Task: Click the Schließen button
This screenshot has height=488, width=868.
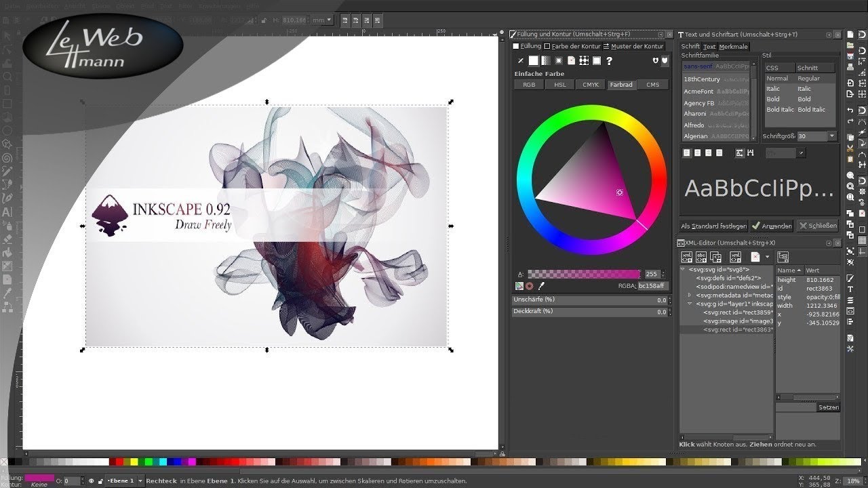Action: pos(817,226)
